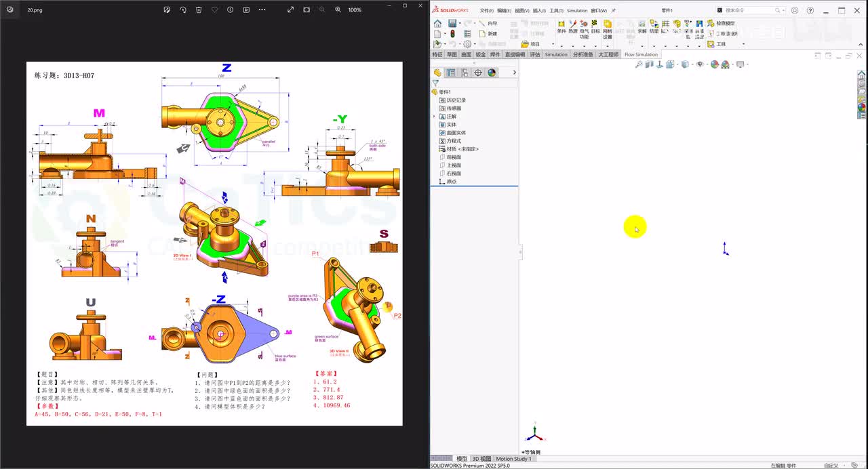Open the options gear dropdown arrow

click(475, 44)
